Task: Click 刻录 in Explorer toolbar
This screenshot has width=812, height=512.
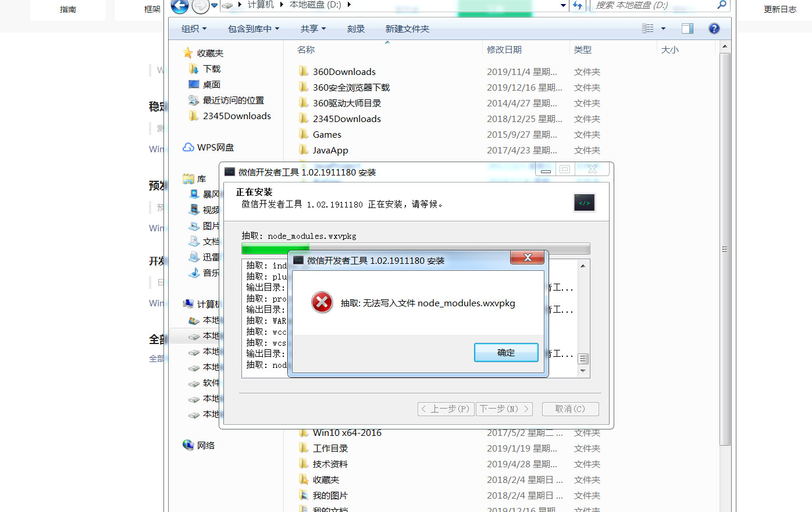Action: coord(356,28)
